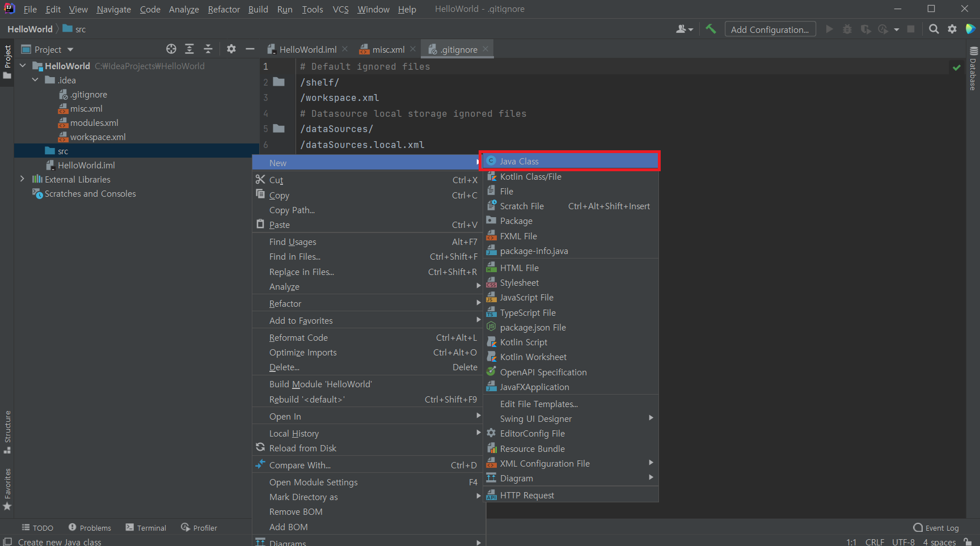Expand the Refactor submenu
This screenshot has height=546, width=980.
point(367,303)
